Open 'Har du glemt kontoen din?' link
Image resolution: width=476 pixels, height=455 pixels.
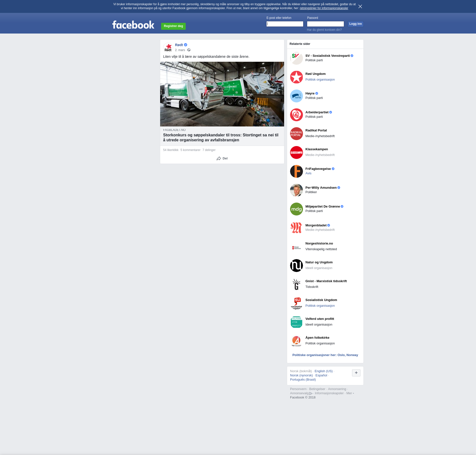click(324, 30)
